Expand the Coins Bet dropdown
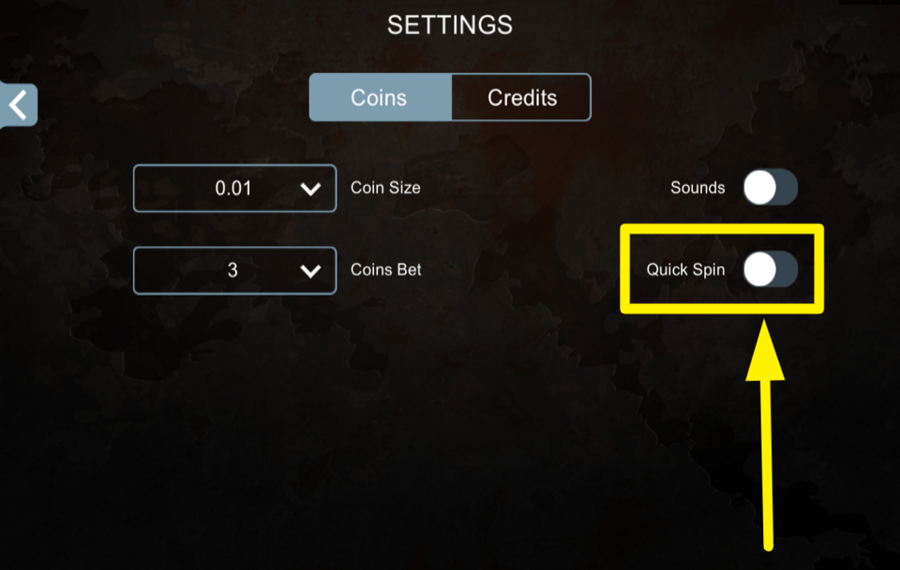This screenshot has height=570, width=900. tap(235, 270)
